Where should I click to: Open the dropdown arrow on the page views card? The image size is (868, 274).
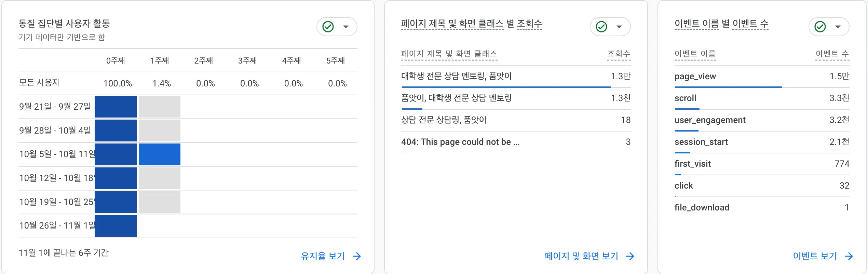pyautogui.click(x=619, y=27)
